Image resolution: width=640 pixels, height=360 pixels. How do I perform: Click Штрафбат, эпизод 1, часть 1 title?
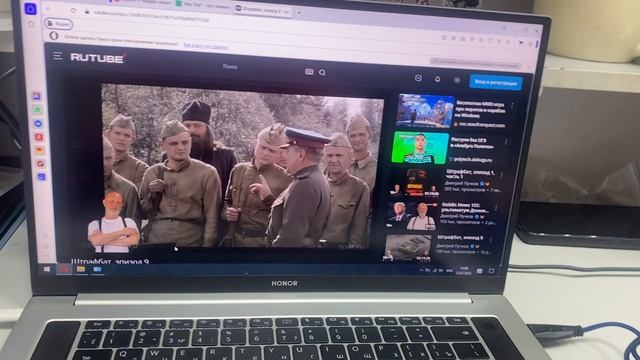coord(470,175)
